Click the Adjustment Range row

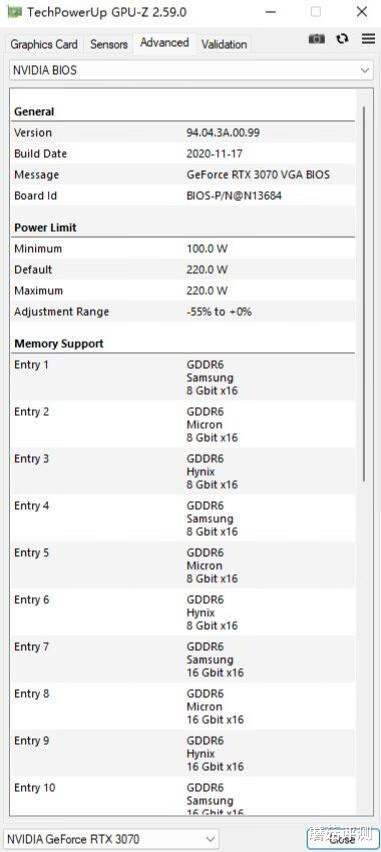[183, 312]
